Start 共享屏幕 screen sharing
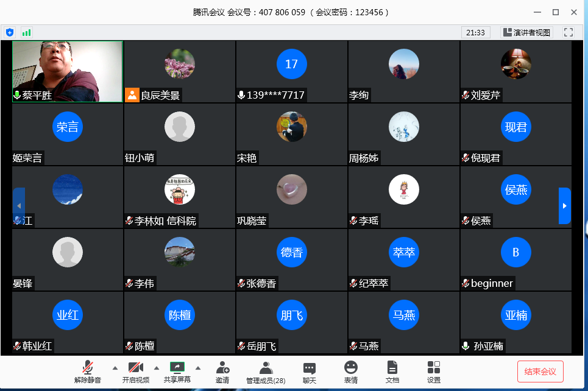The image size is (588, 391). pyautogui.click(x=177, y=372)
